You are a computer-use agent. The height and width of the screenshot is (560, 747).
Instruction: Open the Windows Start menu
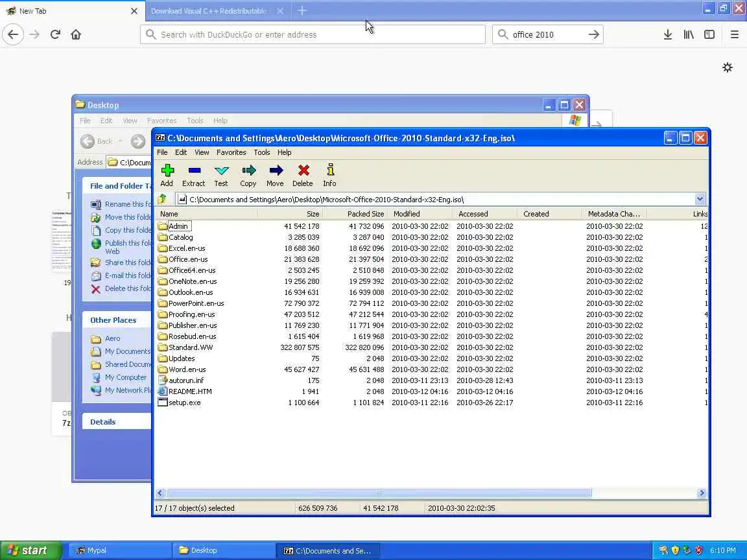[31, 550]
